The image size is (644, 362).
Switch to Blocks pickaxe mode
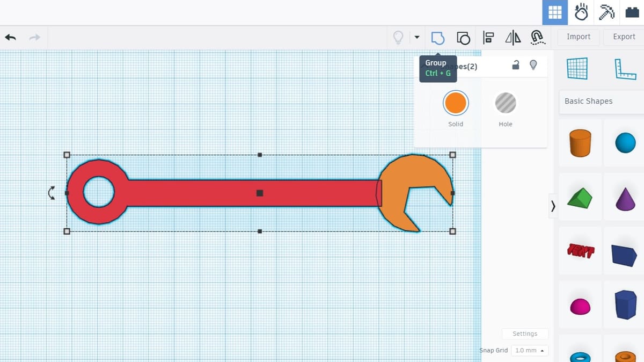coord(606,12)
